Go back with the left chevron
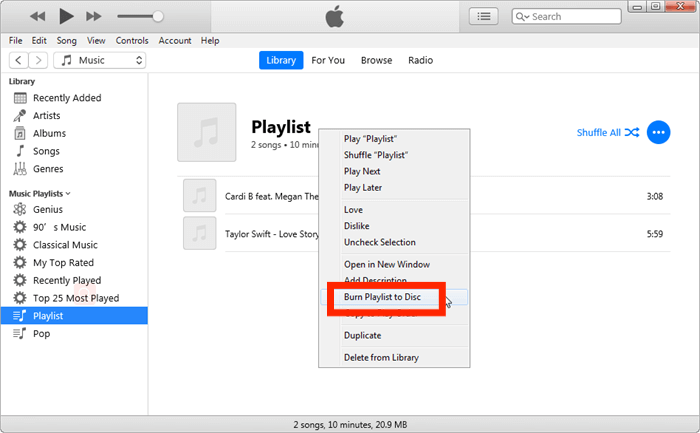Image resolution: width=700 pixels, height=433 pixels. (x=18, y=60)
